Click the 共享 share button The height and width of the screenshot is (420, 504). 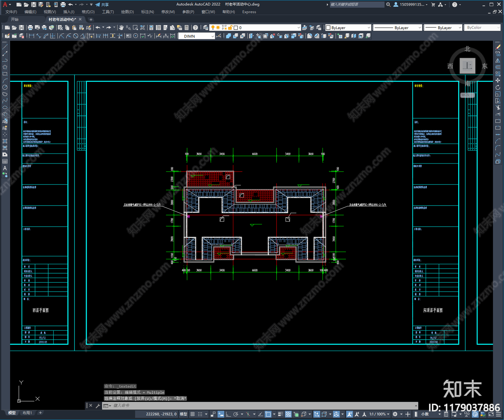click(102, 4)
